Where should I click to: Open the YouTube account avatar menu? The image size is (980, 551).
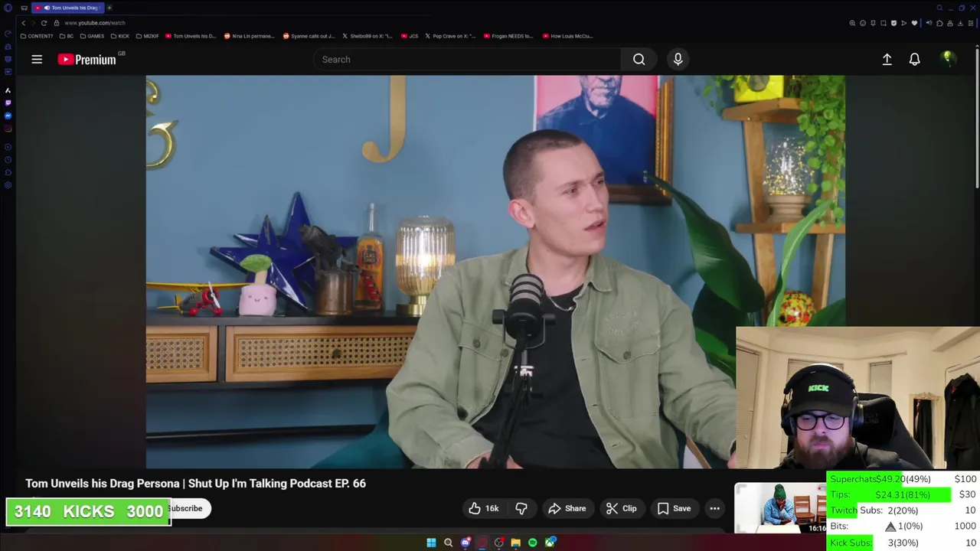pos(948,59)
